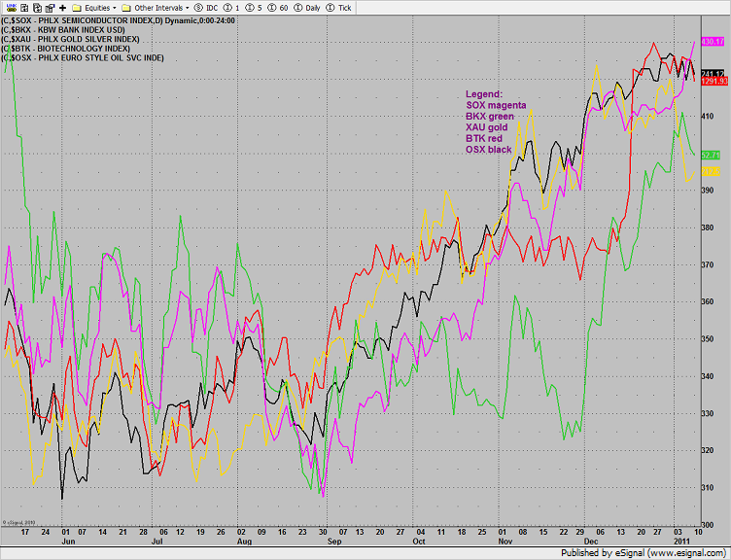
Task: Click the 410 label on the price axis
Action: pos(708,116)
